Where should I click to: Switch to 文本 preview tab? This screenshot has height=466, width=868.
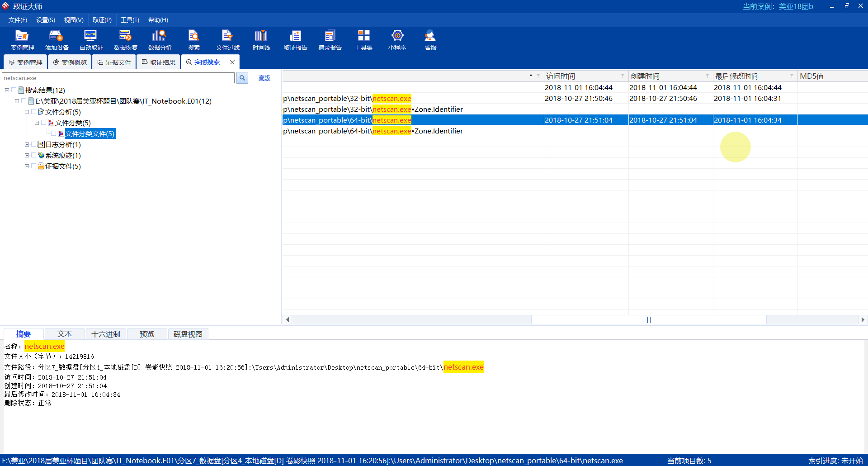65,334
